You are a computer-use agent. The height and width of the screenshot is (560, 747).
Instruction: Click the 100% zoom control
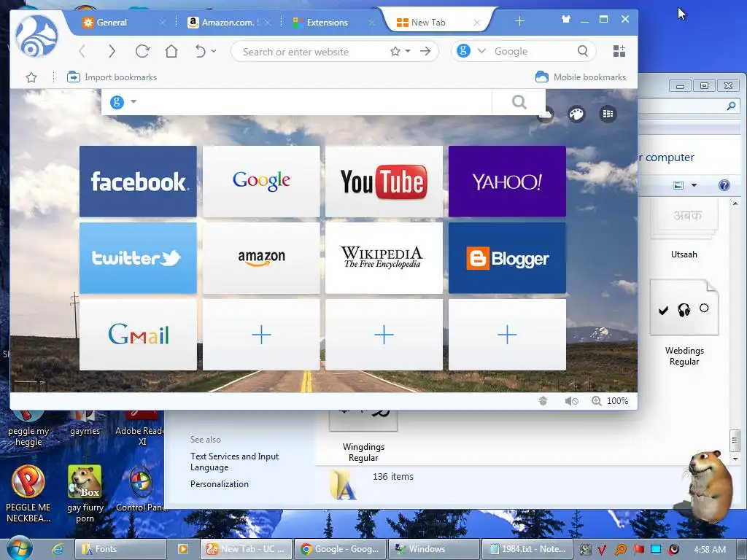611,401
